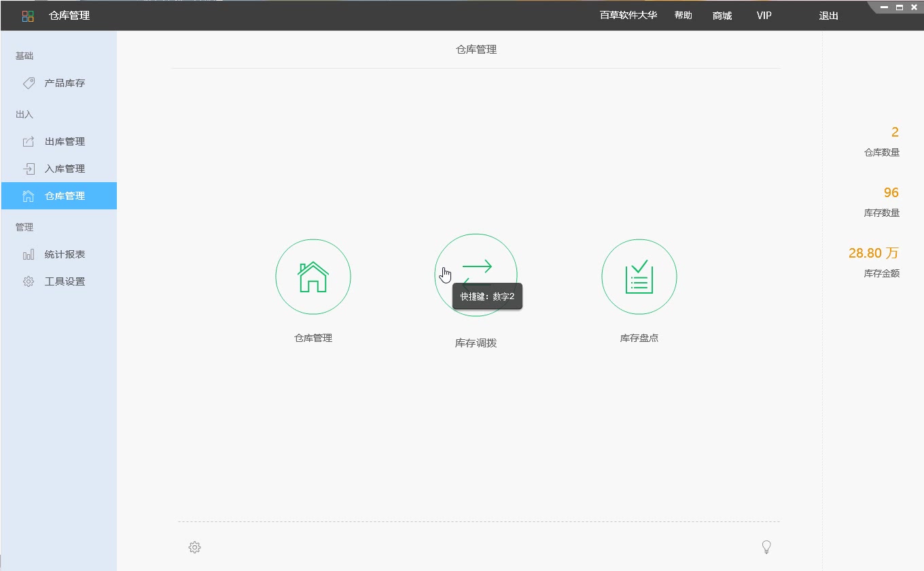924x571 pixels.
Task: Click the warehouse count value 2
Action: (x=895, y=132)
